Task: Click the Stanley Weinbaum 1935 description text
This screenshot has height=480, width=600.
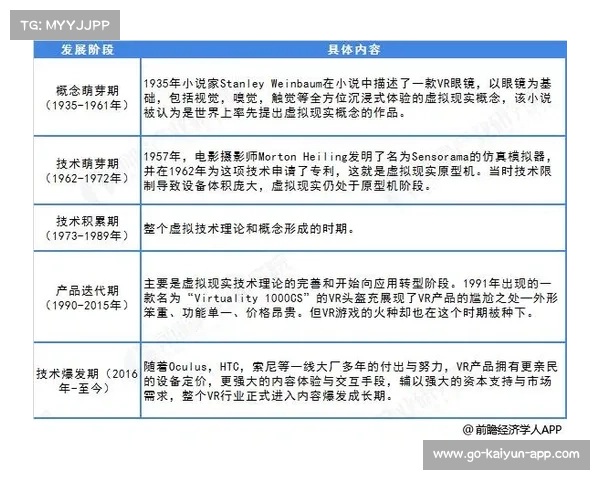Action: (x=347, y=98)
